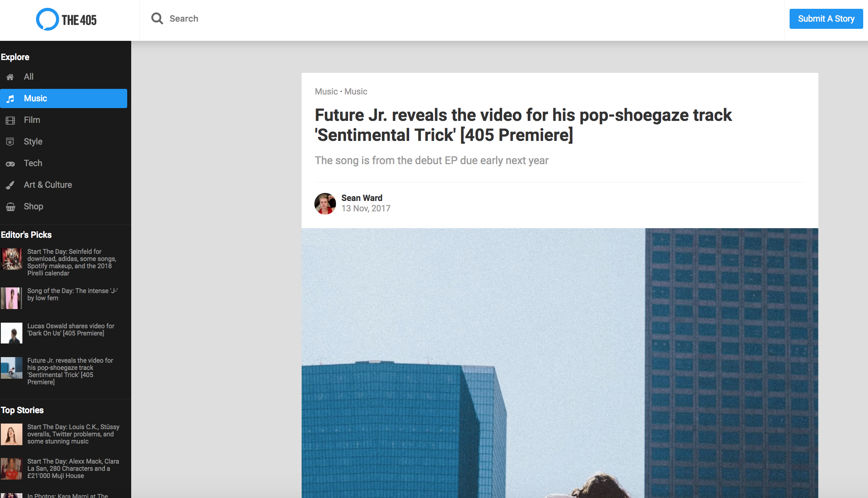
Task: Click the THE 405 circle logo
Action: (x=47, y=19)
